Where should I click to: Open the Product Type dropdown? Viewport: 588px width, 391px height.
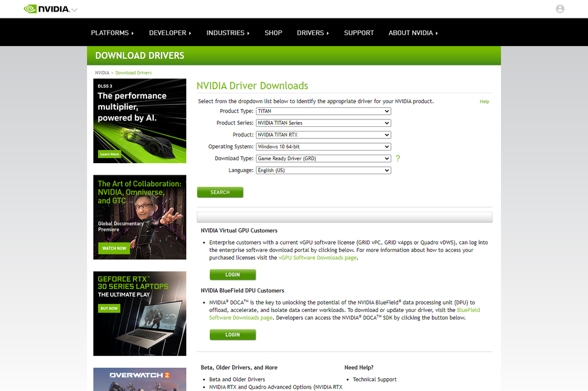pyautogui.click(x=323, y=111)
